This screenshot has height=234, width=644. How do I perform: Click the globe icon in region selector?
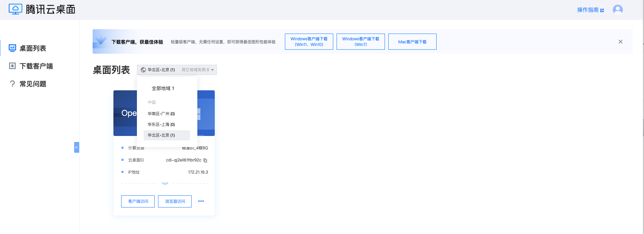143,70
